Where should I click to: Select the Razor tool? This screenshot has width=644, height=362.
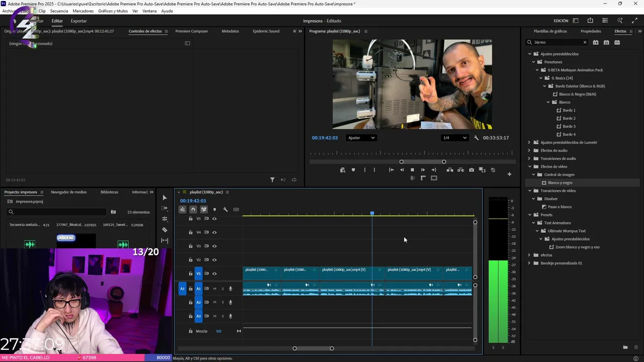[x=165, y=230]
